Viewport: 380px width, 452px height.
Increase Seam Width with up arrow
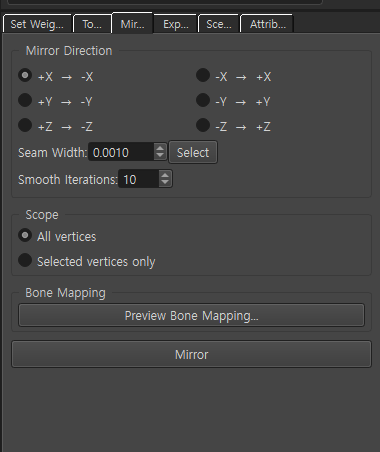tap(160, 148)
